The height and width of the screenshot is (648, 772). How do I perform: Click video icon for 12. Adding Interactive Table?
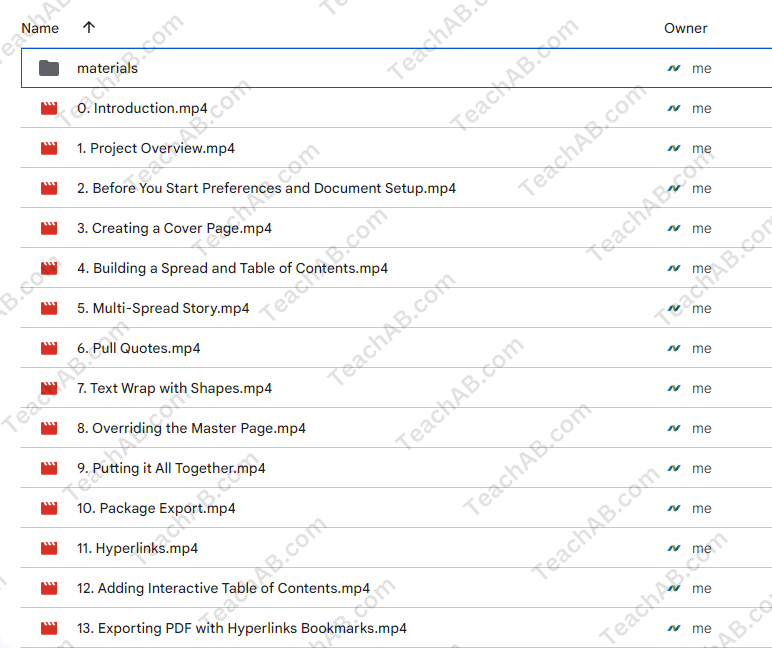[x=49, y=588]
